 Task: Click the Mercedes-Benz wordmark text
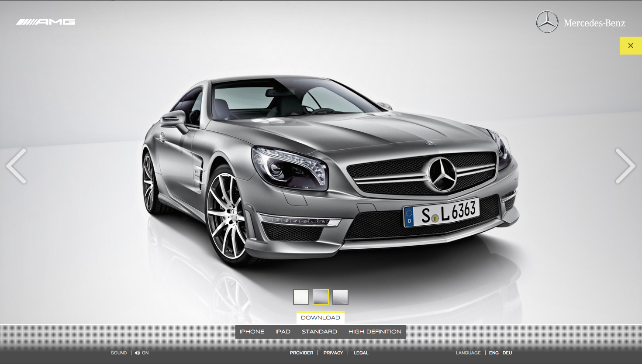tap(594, 23)
